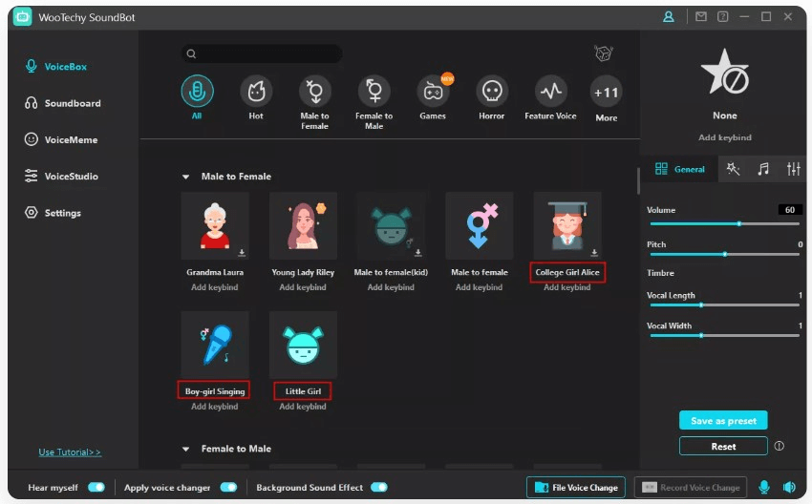Select the Feature Voice category icon
Image resolution: width=812 pixels, height=504 pixels.
(551, 92)
